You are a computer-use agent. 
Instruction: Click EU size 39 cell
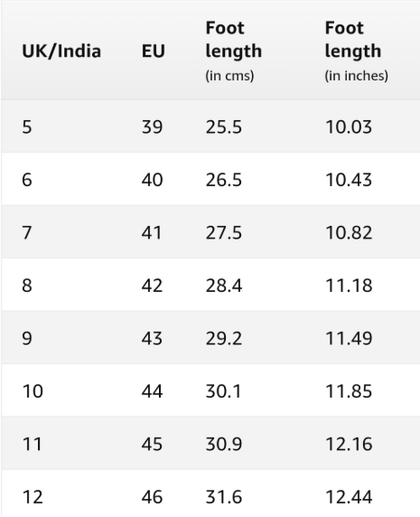(152, 127)
